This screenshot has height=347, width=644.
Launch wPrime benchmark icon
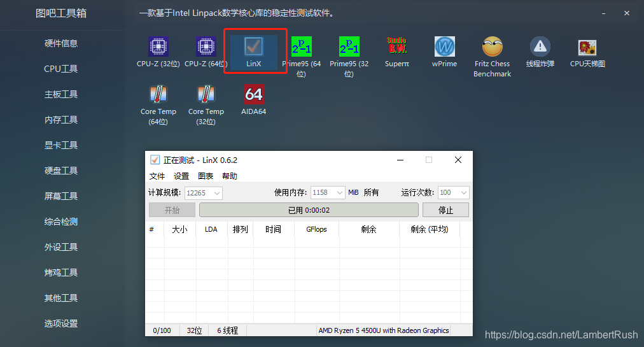pyautogui.click(x=444, y=46)
